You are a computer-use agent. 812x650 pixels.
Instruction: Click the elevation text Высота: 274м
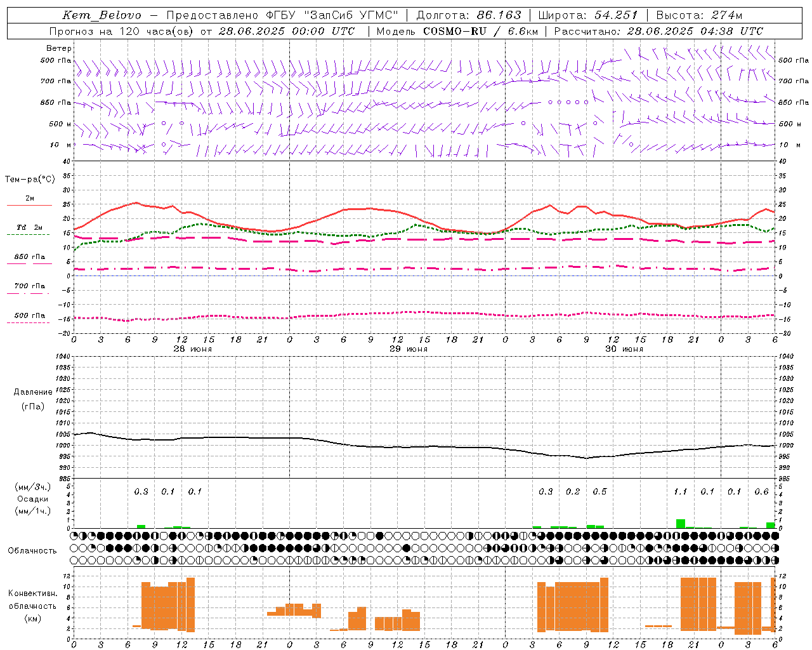tap(699, 15)
